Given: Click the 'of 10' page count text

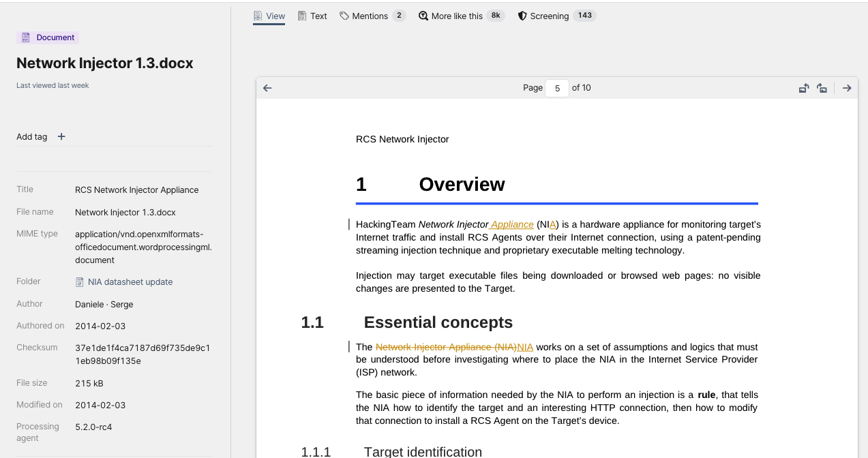Looking at the screenshot, I should tap(582, 88).
